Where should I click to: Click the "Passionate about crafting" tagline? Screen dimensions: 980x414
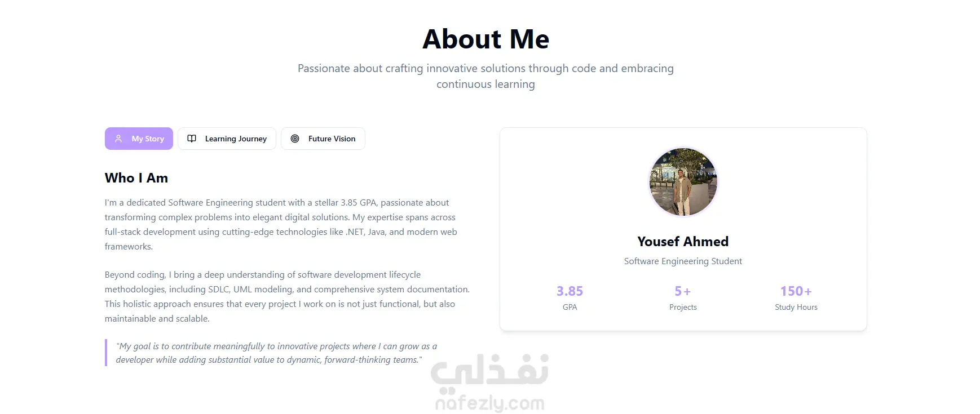[485, 76]
